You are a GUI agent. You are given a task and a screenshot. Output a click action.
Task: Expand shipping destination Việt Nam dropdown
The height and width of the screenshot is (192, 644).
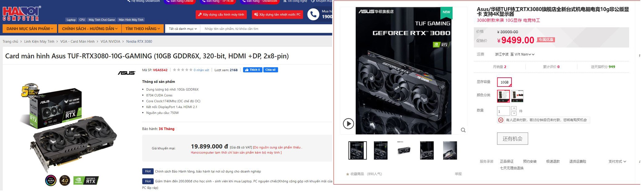click(x=525, y=55)
